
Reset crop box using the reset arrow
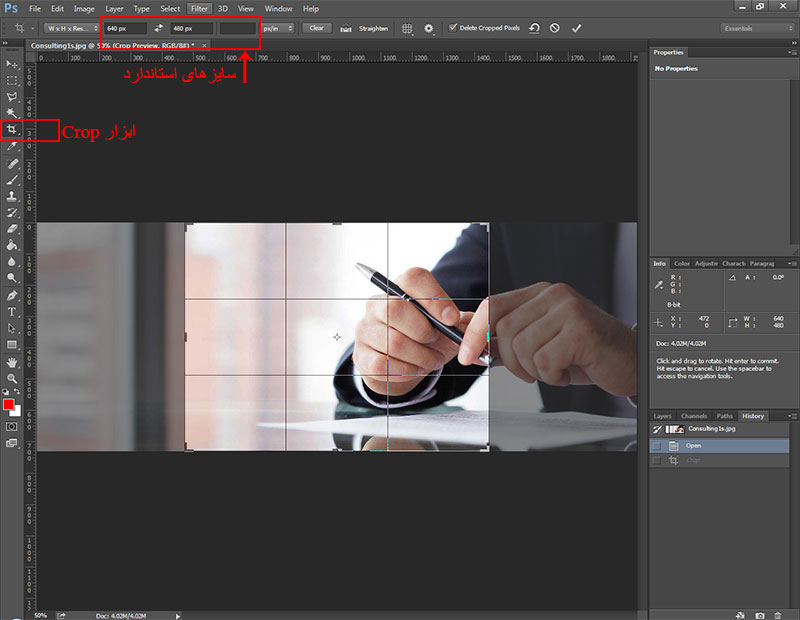point(534,28)
